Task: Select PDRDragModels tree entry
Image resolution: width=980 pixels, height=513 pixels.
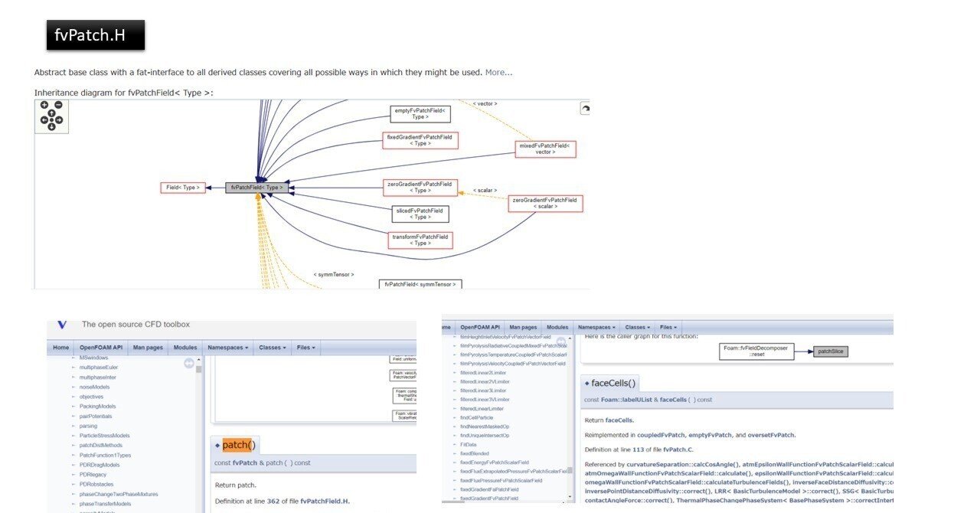Action: click(x=99, y=464)
